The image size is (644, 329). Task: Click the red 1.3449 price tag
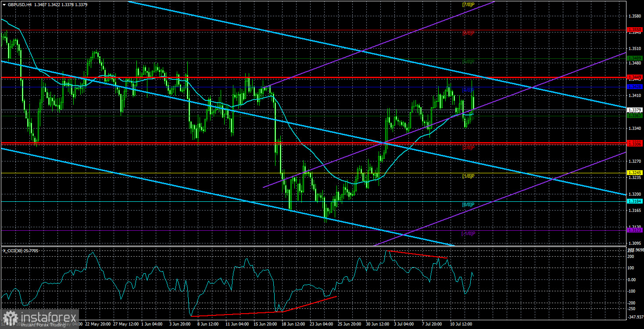(x=634, y=77)
